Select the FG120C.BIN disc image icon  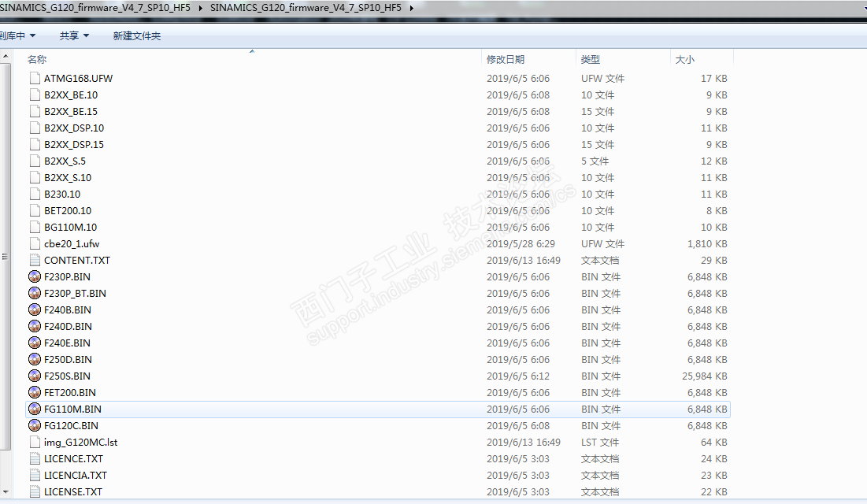click(35, 425)
